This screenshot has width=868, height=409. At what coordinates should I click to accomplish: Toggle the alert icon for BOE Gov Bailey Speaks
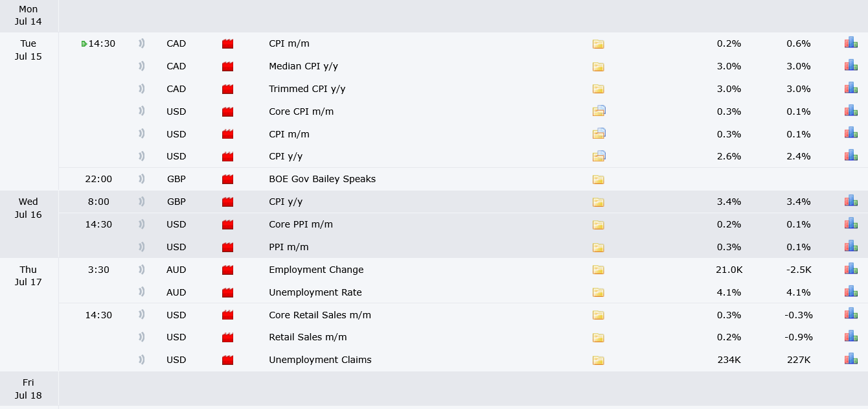[x=141, y=179]
